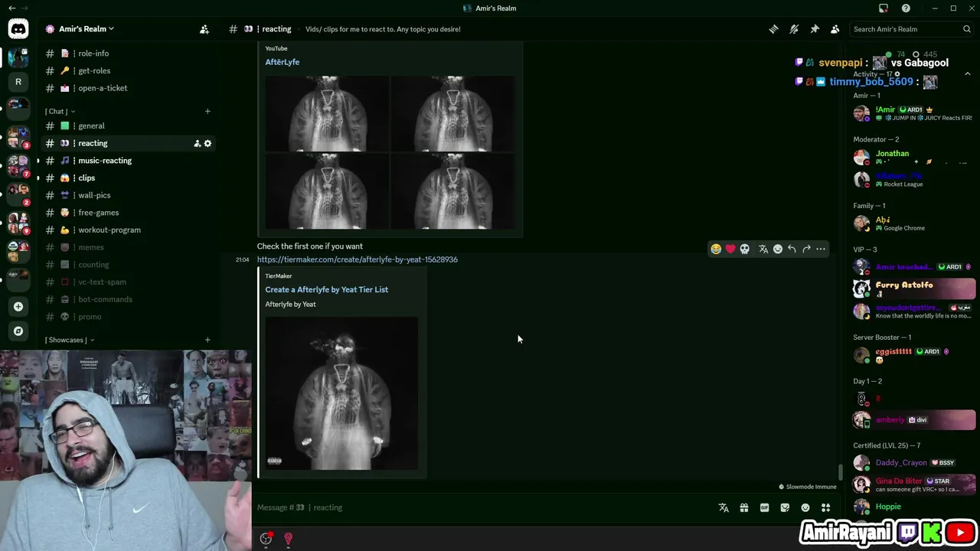
Task: Open the tiermaker.com Afterlyfe link
Action: pyautogui.click(x=358, y=259)
